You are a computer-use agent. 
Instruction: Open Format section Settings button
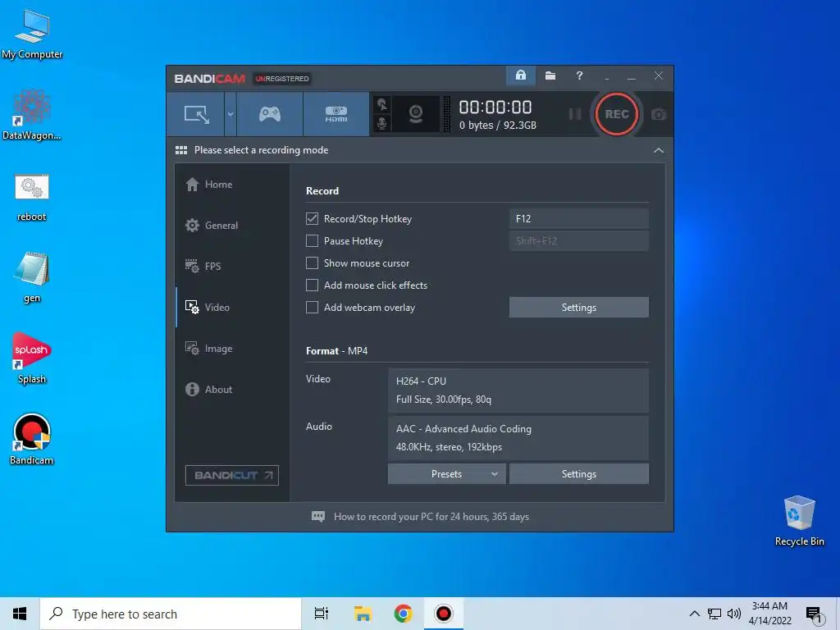(578, 474)
